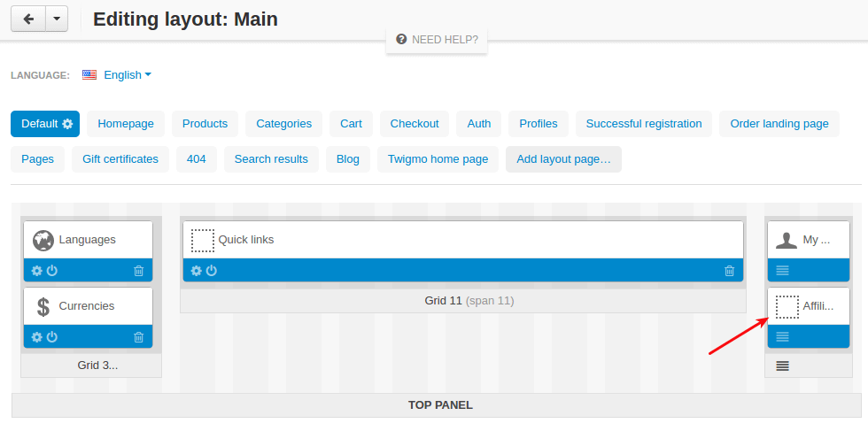
Task: Delete the Languages block with trash icon
Action: 138,271
